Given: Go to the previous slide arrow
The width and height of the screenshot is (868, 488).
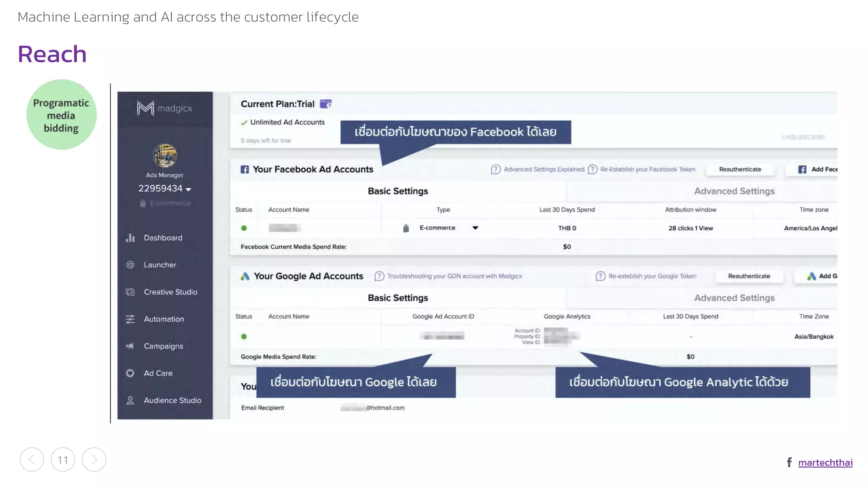Looking at the screenshot, I should [x=32, y=460].
